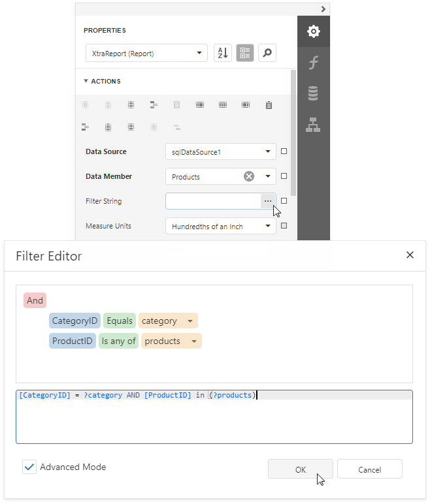Click the dark clipboard action icon
The image size is (430, 504).
click(269, 105)
